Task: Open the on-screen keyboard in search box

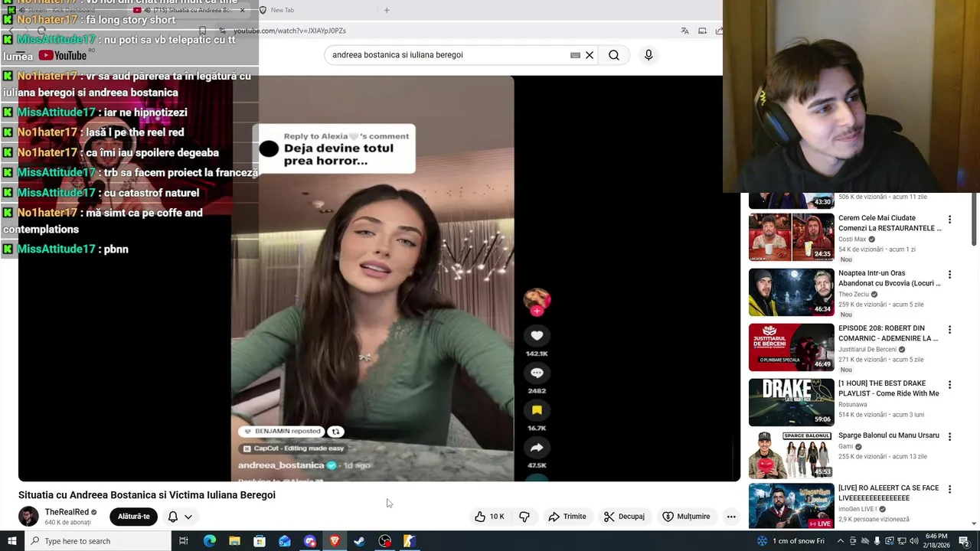Action: pos(575,55)
